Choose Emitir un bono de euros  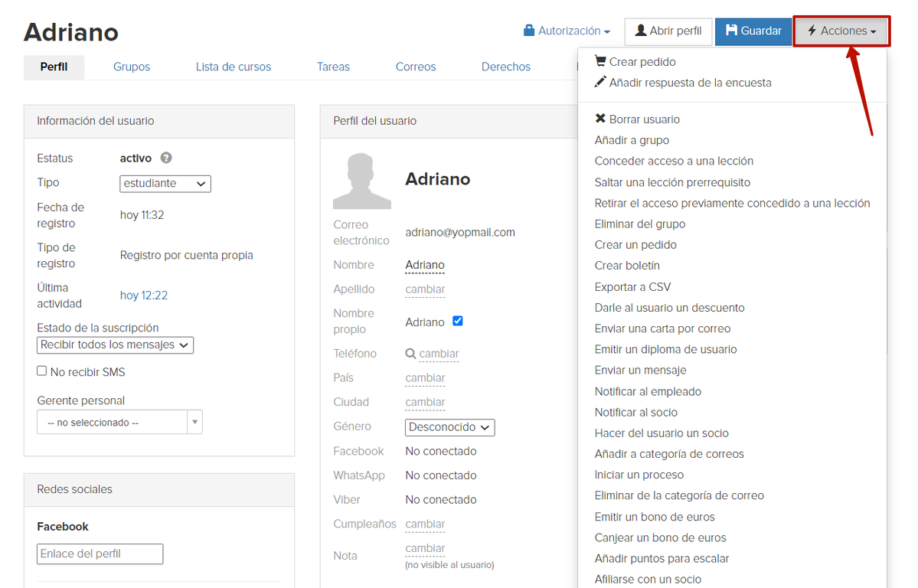pyautogui.click(x=655, y=517)
